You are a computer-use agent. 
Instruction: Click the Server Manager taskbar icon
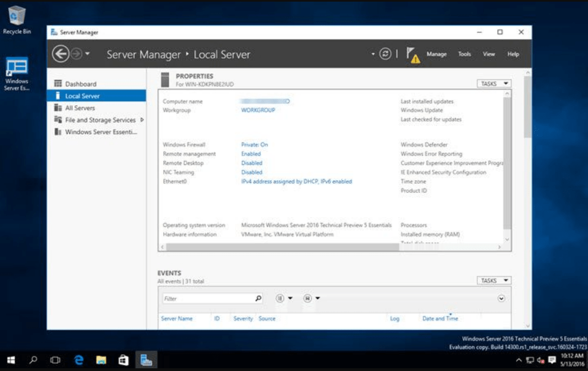146,360
